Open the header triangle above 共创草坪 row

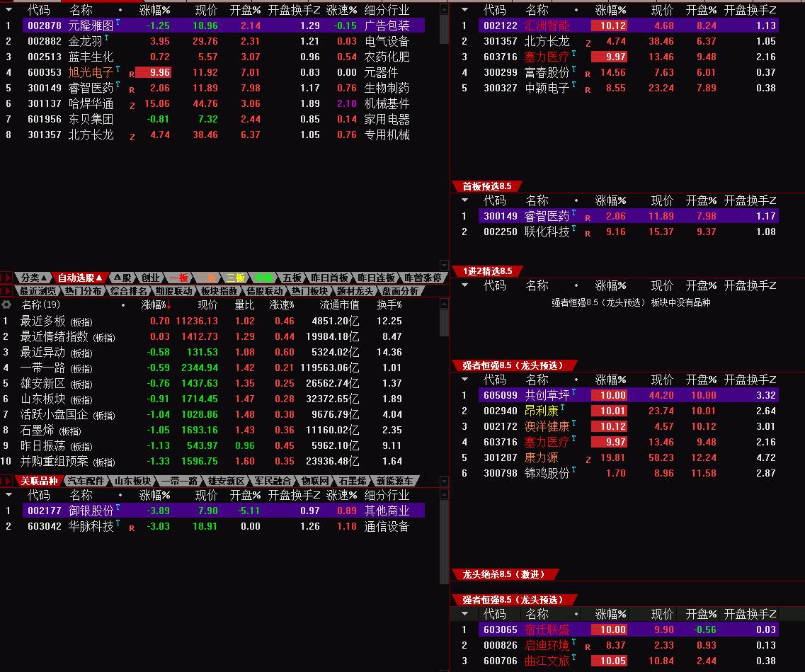tap(464, 380)
